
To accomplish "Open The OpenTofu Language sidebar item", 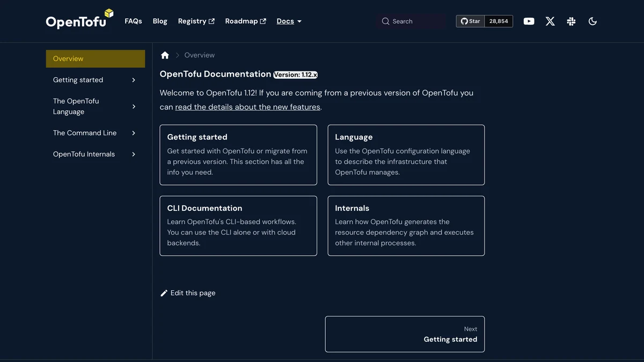I will (76, 106).
